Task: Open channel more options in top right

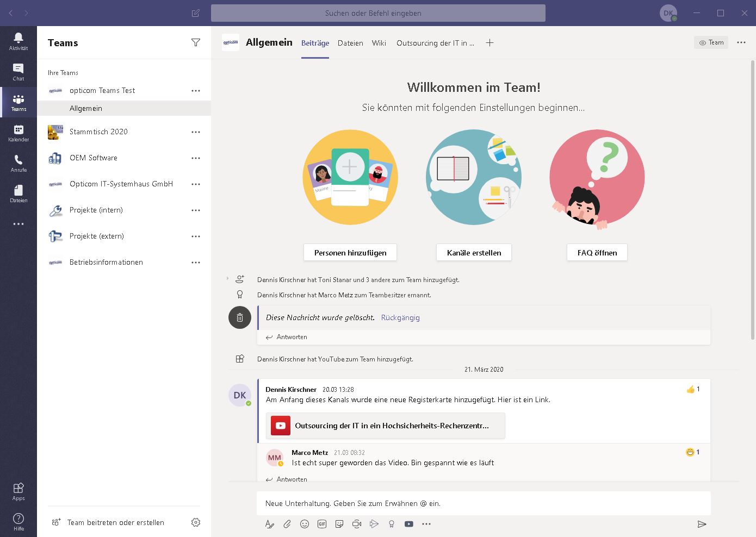Action: 741,42
